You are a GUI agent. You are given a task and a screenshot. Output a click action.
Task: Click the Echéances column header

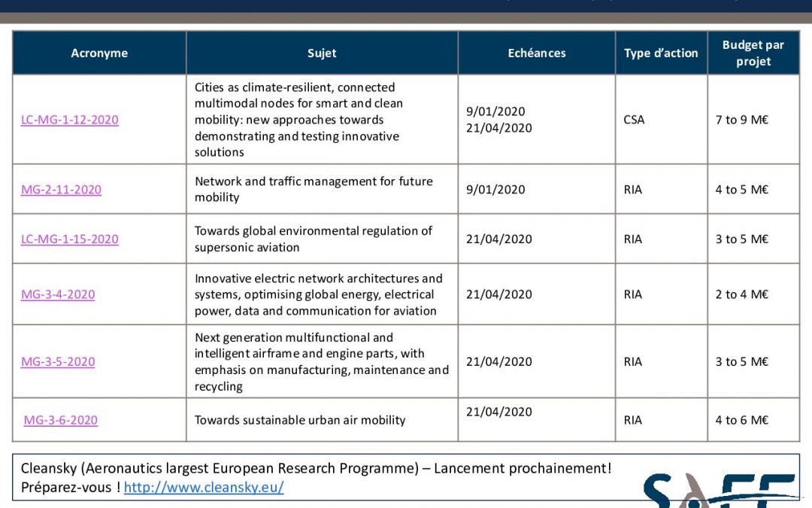tap(537, 53)
